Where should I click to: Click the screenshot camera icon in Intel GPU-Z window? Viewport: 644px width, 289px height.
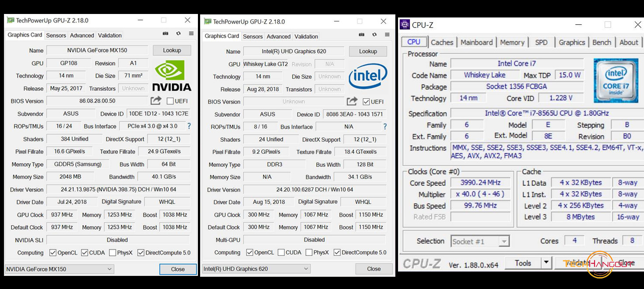click(361, 34)
